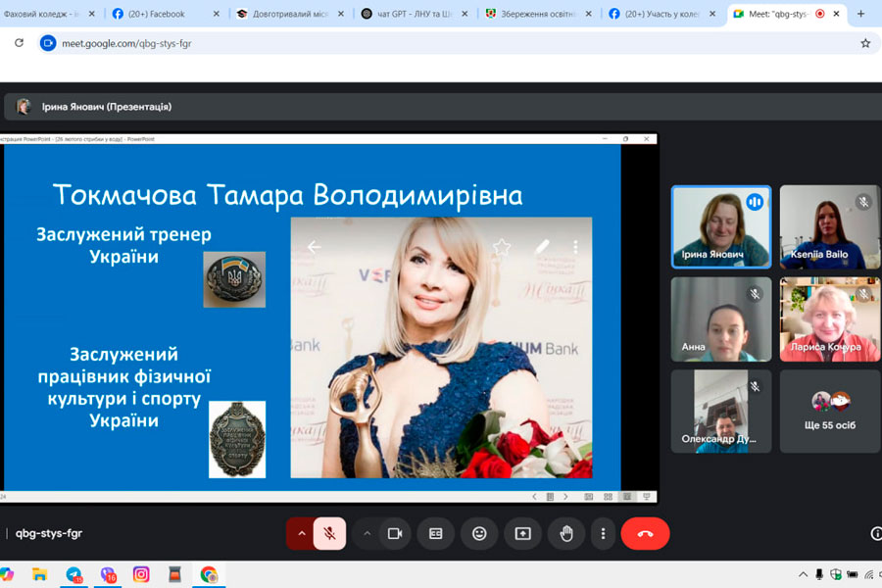The image size is (882, 588).
Task: Click the present screen icon
Action: click(522, 533)
